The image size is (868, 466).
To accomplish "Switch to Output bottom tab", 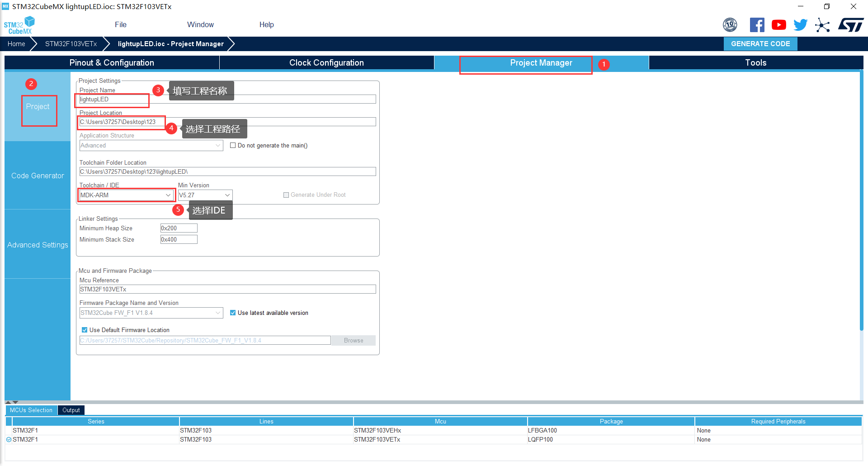I will (71, 410).
